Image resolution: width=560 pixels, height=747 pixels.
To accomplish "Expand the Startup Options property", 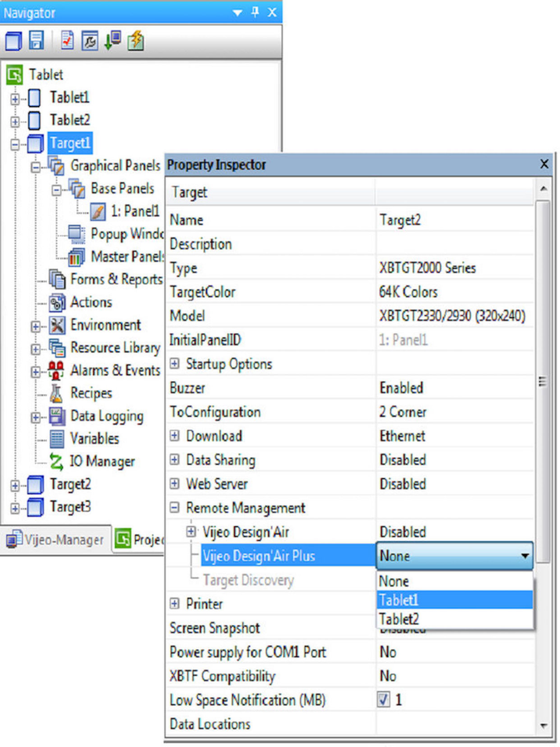I will (175, 363).
